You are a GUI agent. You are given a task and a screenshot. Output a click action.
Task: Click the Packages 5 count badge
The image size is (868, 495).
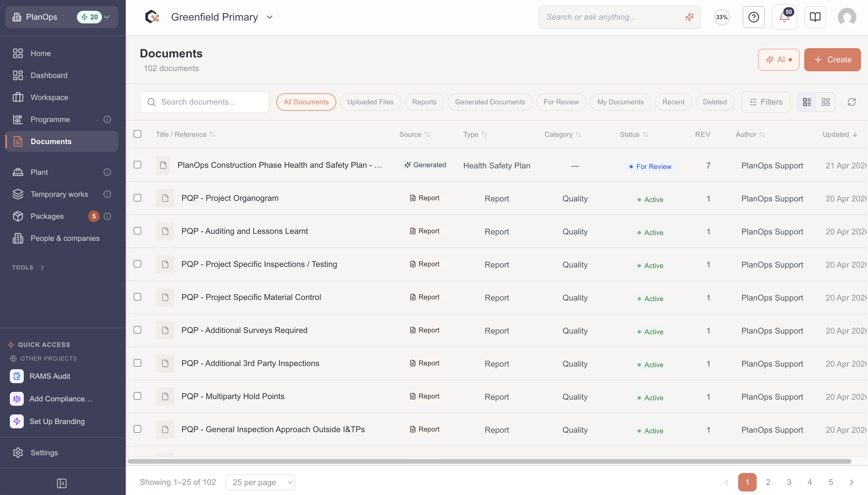(x=94, y=216)
